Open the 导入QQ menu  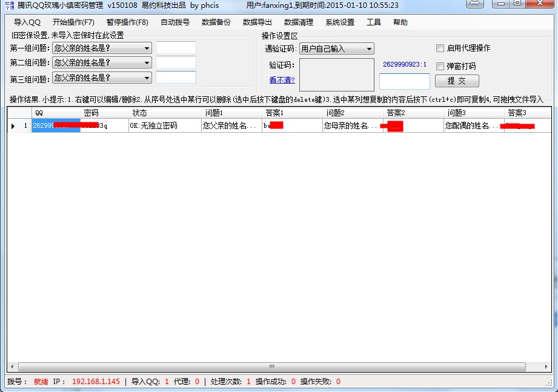coord(27,22)
